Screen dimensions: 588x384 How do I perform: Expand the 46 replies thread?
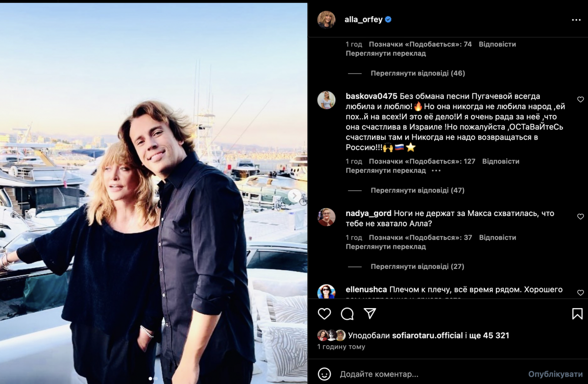pos(417,73)
